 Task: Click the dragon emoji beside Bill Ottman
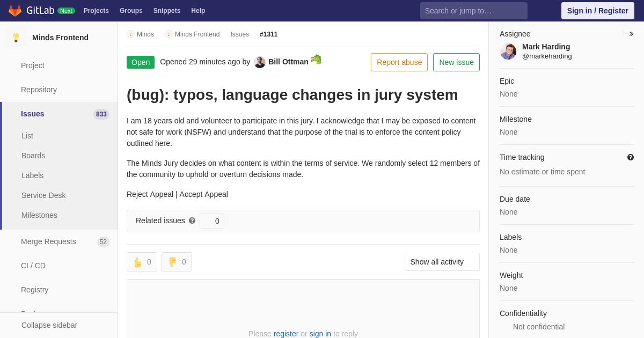[316, 59]
